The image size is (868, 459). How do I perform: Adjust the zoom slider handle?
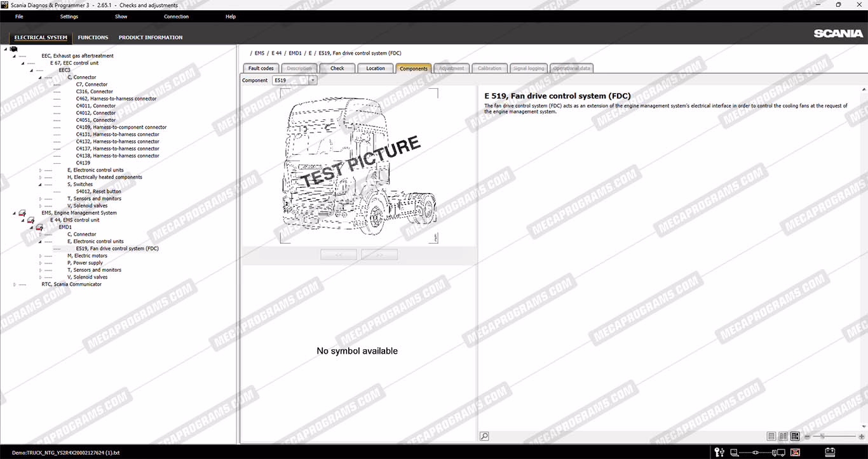[x=822, y=436]
